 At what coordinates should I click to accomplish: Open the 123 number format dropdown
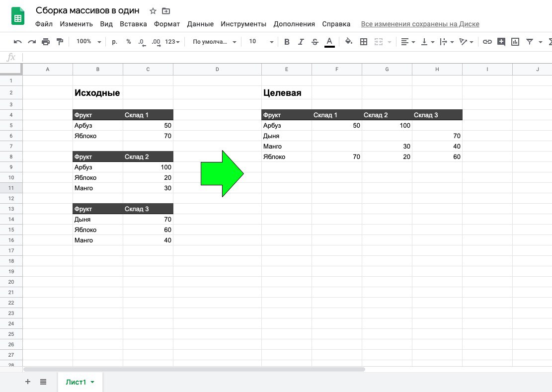point(172,42)
